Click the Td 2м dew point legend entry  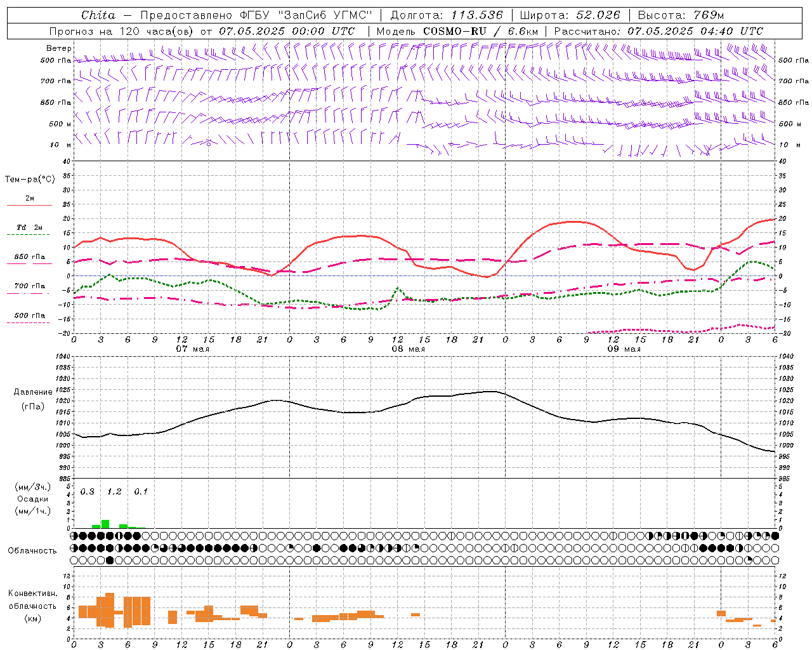(29, 227)
